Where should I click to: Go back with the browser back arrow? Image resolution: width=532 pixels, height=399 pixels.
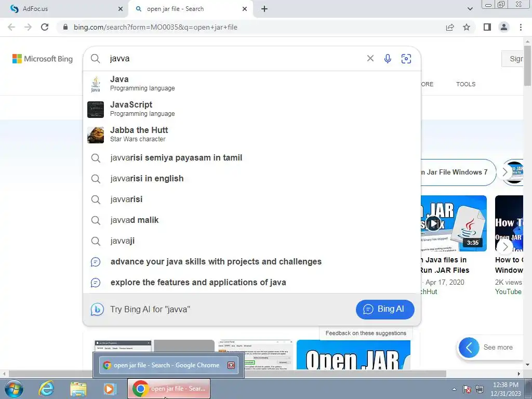(11, 27)
